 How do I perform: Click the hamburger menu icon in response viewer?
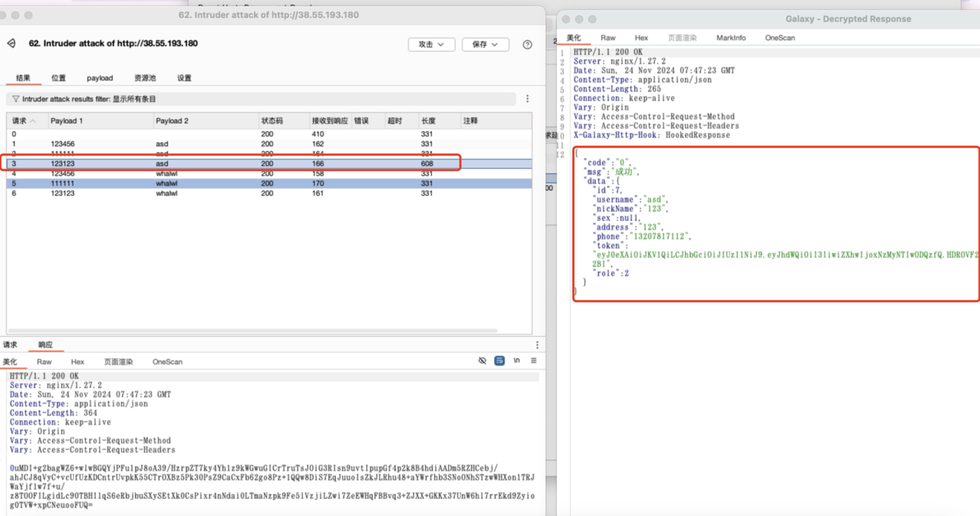(x=533, y=361)
